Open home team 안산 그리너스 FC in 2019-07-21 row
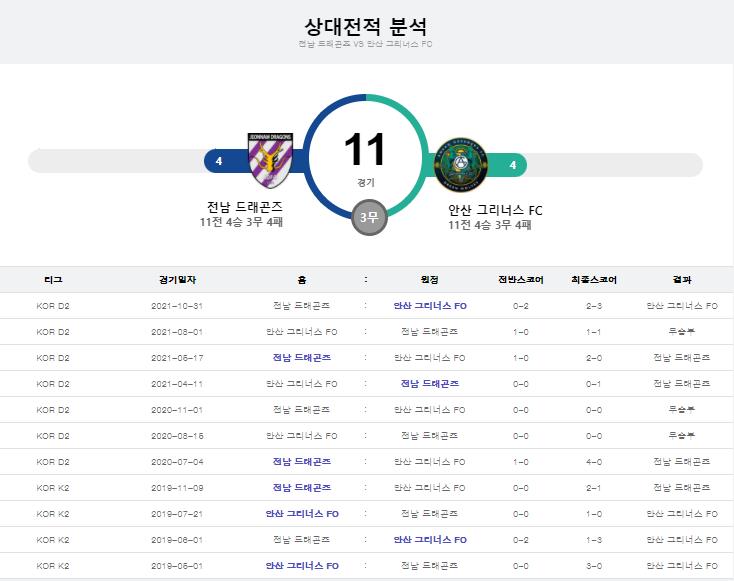The image size is (734, 581). pyautogui.click(x=302, y=514)
